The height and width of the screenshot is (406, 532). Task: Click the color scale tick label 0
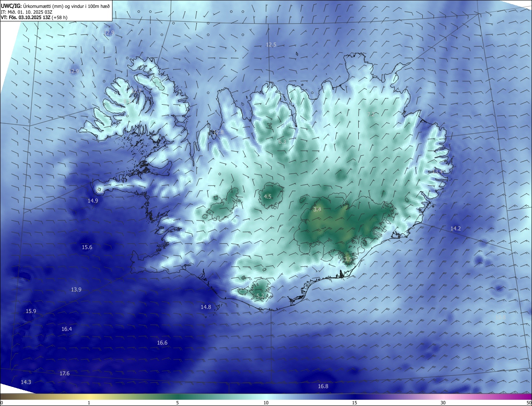pyautogui.click(x=1, y=403)
